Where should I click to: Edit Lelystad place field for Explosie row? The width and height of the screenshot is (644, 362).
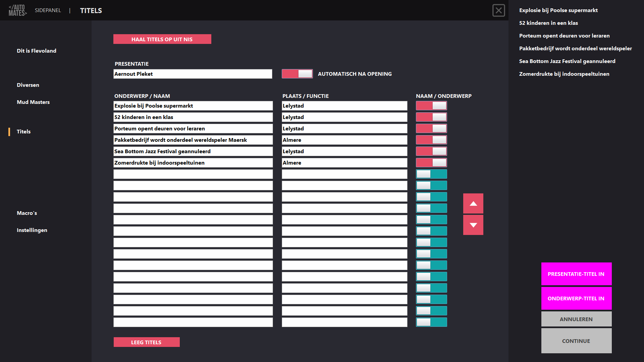click(x=344, y=106)
